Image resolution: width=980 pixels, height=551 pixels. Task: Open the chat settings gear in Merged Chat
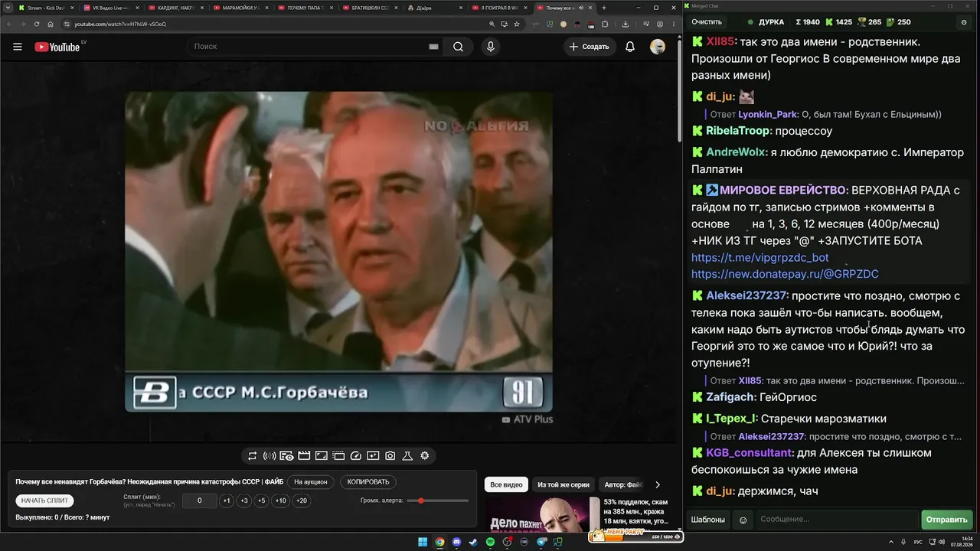point(964,22)
